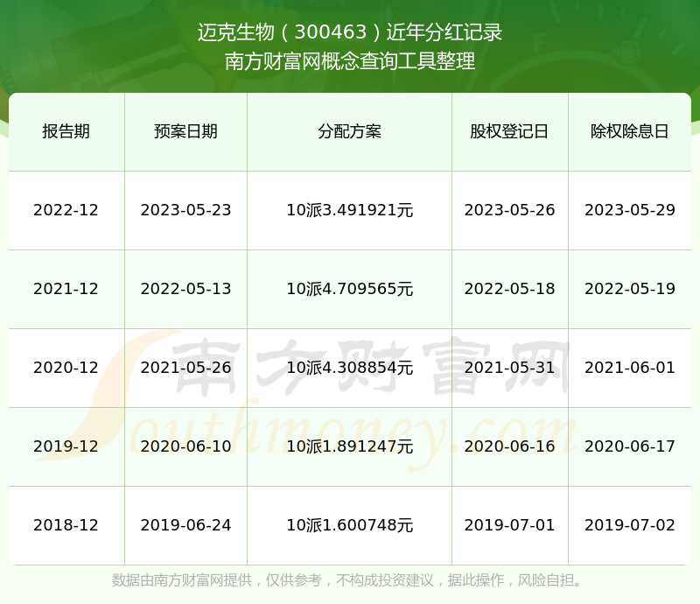This screenshot has width=700, height=604.
Task: Click plan cell 10派4.308854元
Action: coord(349,368)
